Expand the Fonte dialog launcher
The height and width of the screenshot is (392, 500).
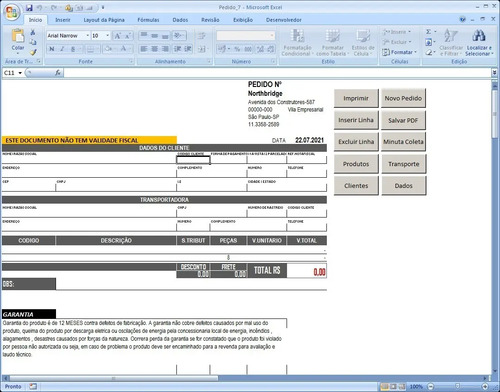pyautogui.click(x=131, y=61)
